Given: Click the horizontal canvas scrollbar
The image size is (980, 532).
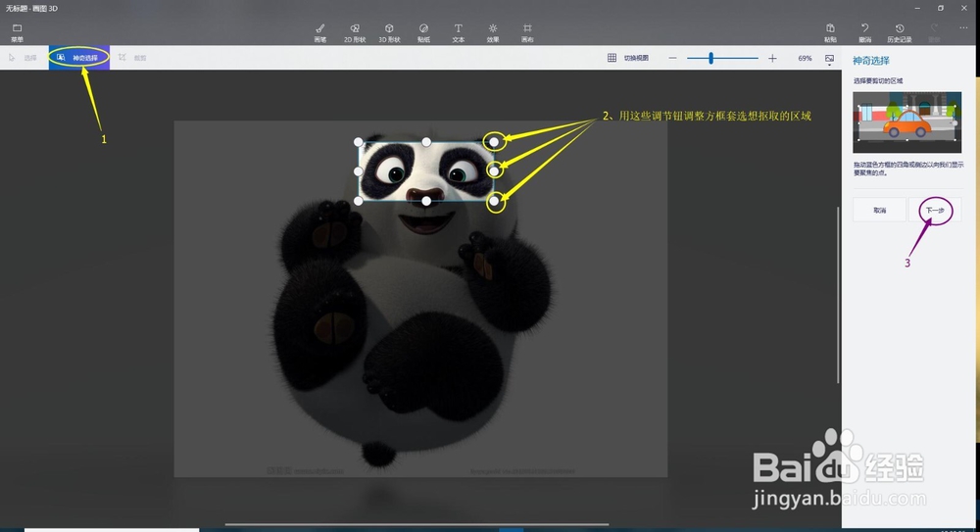Looking at the screenshot, I should pyautogui.click(x=416, y=524).
